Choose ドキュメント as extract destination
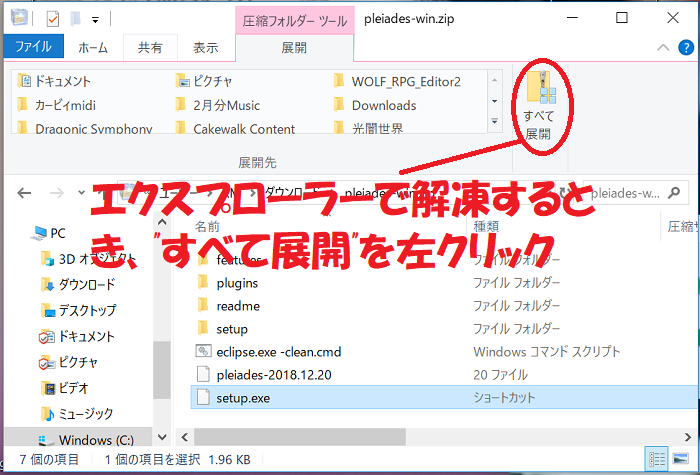Image resolution: width=700 pixels, height=475 pixels. tap(54, 81)
